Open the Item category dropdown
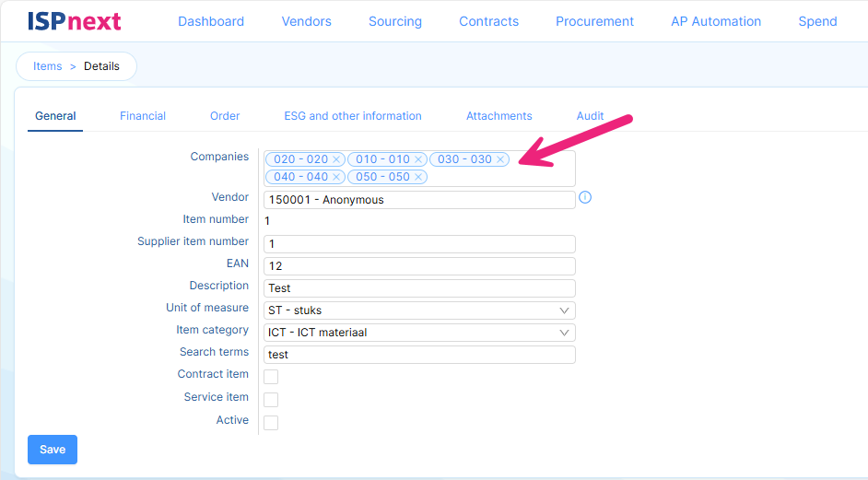 point(419,333)
